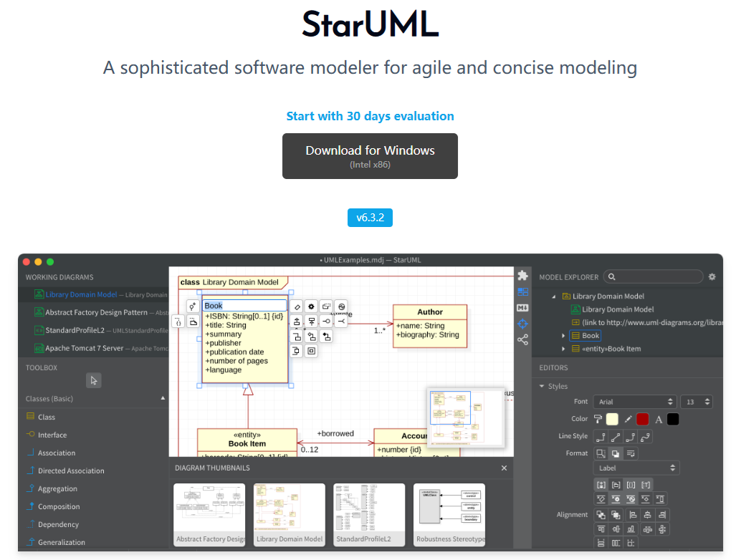
Task: Open the diagram thumbnails view icon
Action: [x=522, y=292]
